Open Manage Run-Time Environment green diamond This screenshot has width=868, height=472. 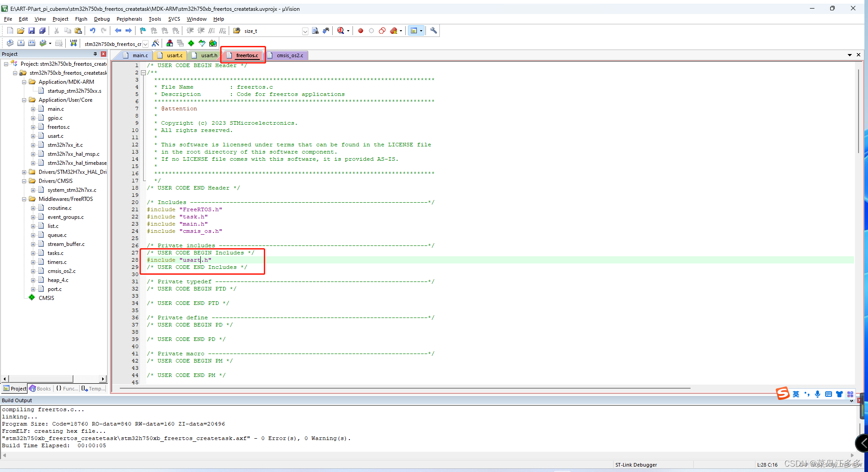pos(191,43)
